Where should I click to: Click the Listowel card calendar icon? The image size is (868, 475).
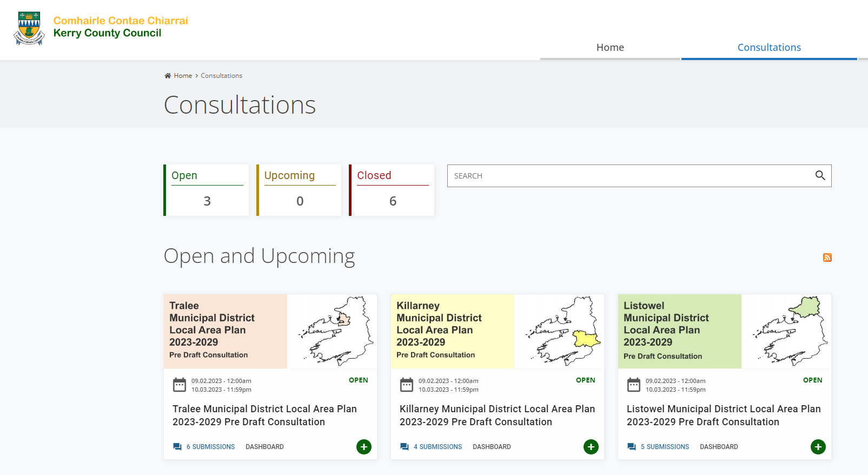(634, 385)
